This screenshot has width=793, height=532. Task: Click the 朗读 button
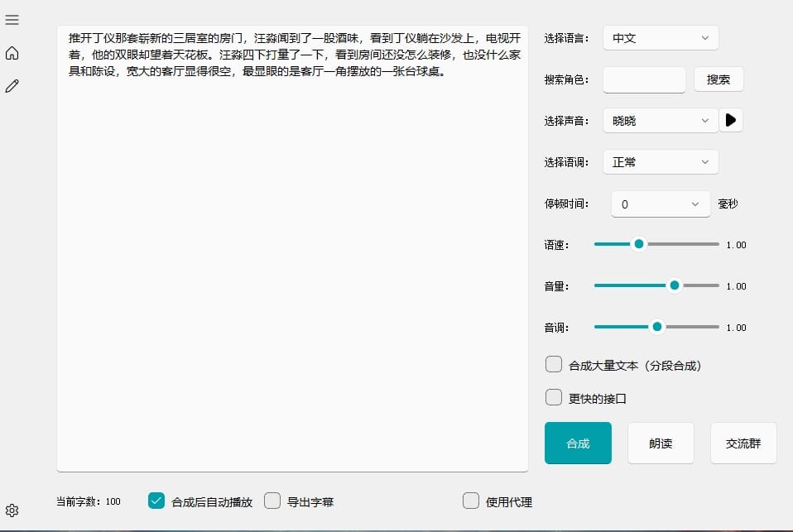[661, 443]
